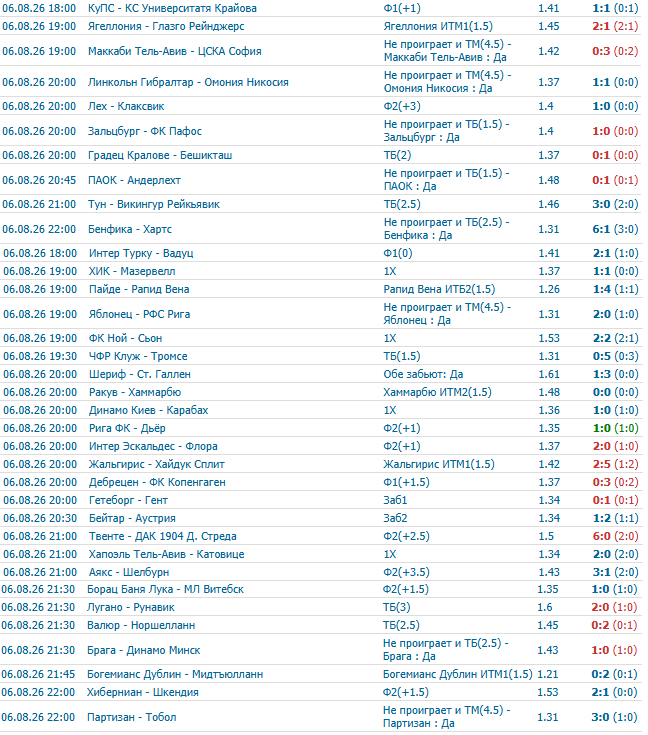Open match Бейтар - Аустрия
Viewport: 648px width, 735px height.
pos(132,518)
